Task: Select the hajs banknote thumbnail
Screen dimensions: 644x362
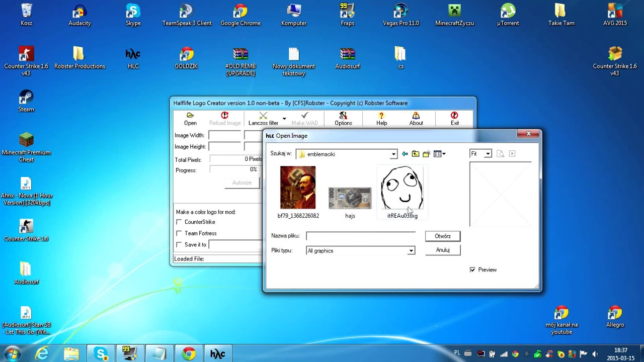Action: pyautogui.click(x=350, y=198)
